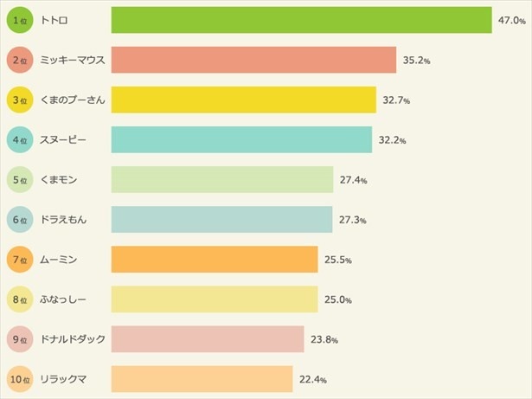Screen dimensions: 532x399
Task: Click the green 1位 rank badge
Action: coord(20,20)
